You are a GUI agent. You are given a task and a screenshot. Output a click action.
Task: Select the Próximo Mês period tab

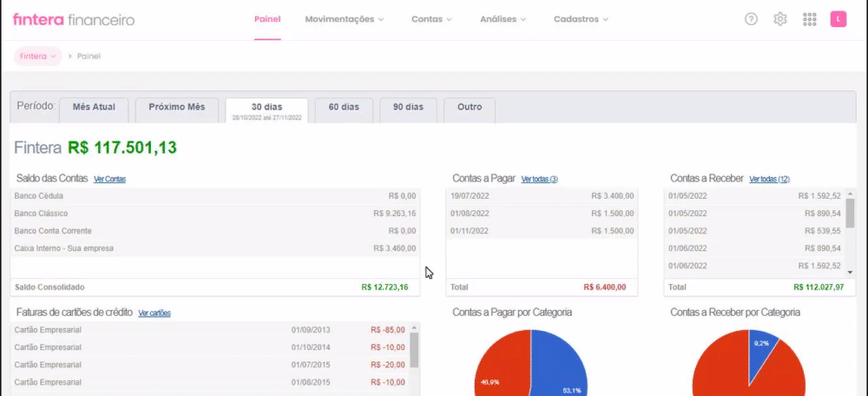[x=176, y=110]
